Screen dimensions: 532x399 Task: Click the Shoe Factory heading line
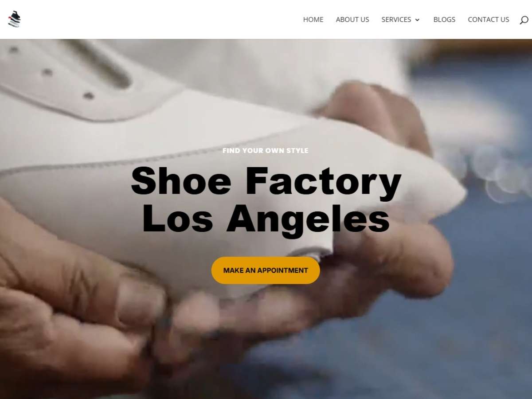(266, 181)
